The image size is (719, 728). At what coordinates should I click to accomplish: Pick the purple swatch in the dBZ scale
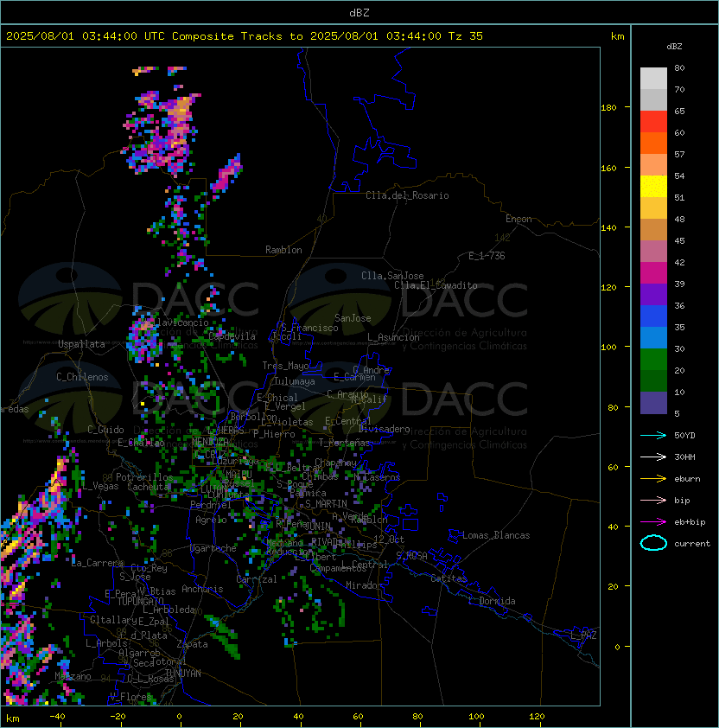(x=653, y=295)
